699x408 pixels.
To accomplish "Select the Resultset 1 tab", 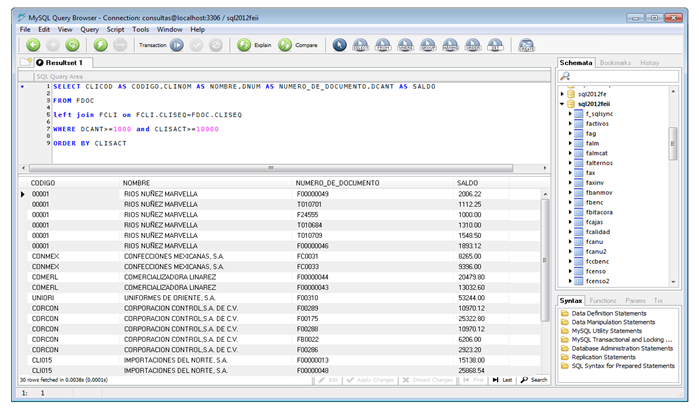I will click(64, 62).
